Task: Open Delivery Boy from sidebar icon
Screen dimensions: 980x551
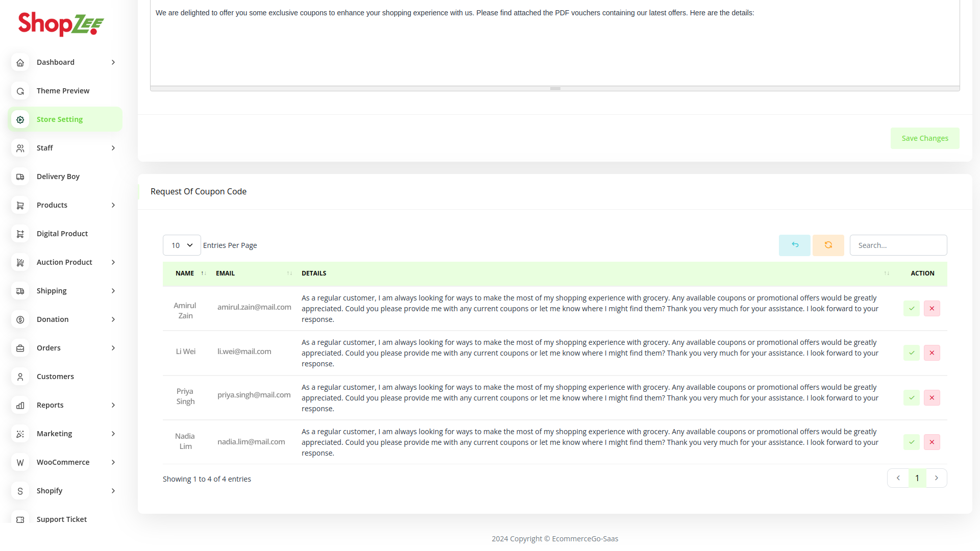Action: (20, 177)
